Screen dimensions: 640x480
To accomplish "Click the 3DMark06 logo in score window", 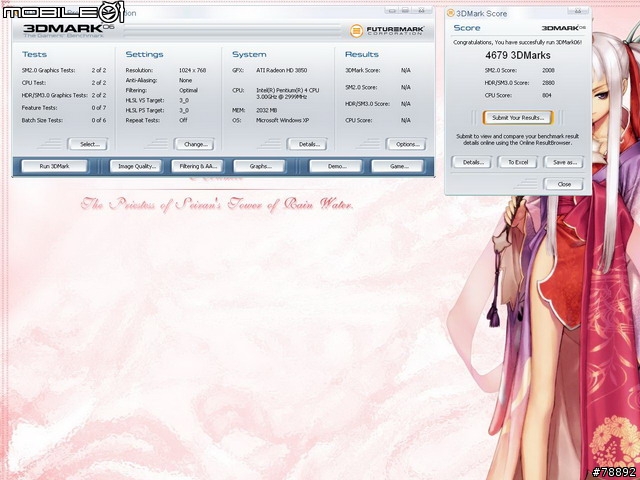I will [x=563, y=28].
